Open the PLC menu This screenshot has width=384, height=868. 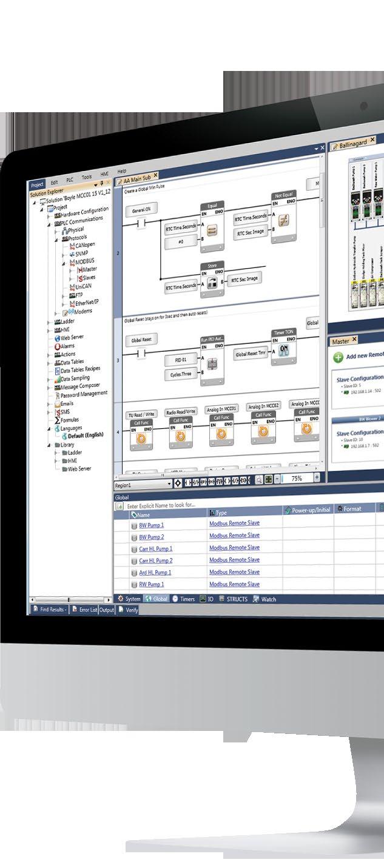tap(70, 180)
